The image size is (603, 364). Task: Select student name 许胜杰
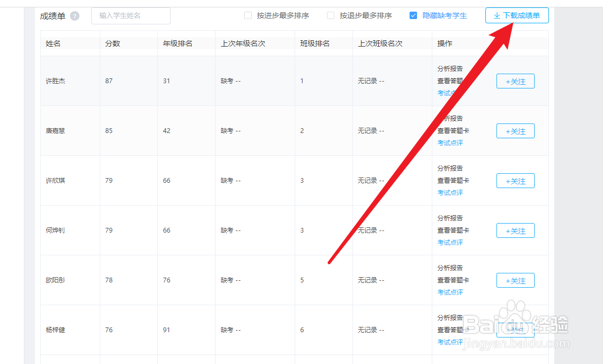pyautogui.click(x=56, y=81)
